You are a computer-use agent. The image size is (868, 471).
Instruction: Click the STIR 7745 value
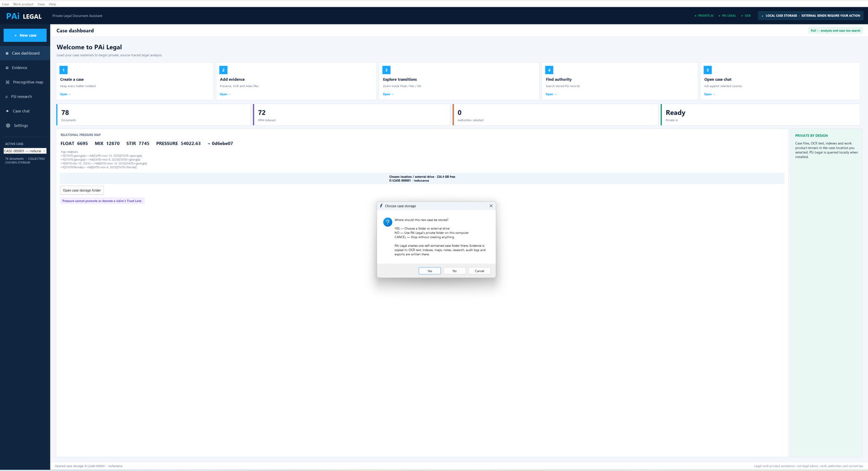click(138, 143)
